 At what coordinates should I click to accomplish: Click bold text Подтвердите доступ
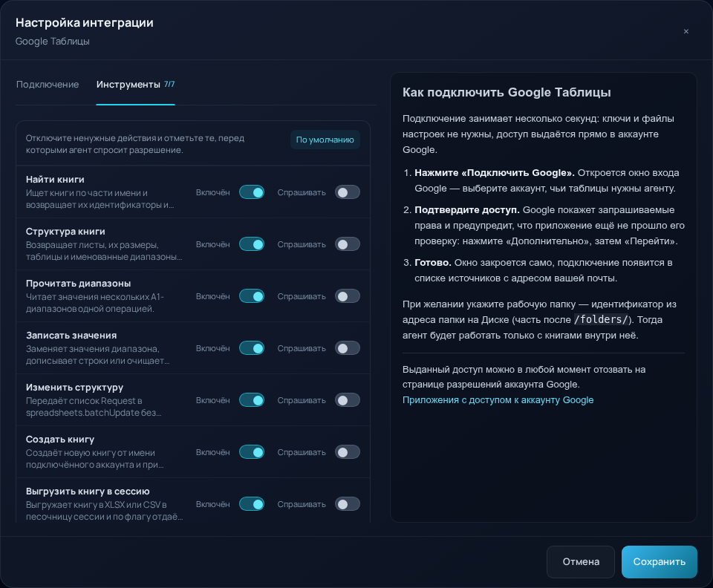[467, 210]
